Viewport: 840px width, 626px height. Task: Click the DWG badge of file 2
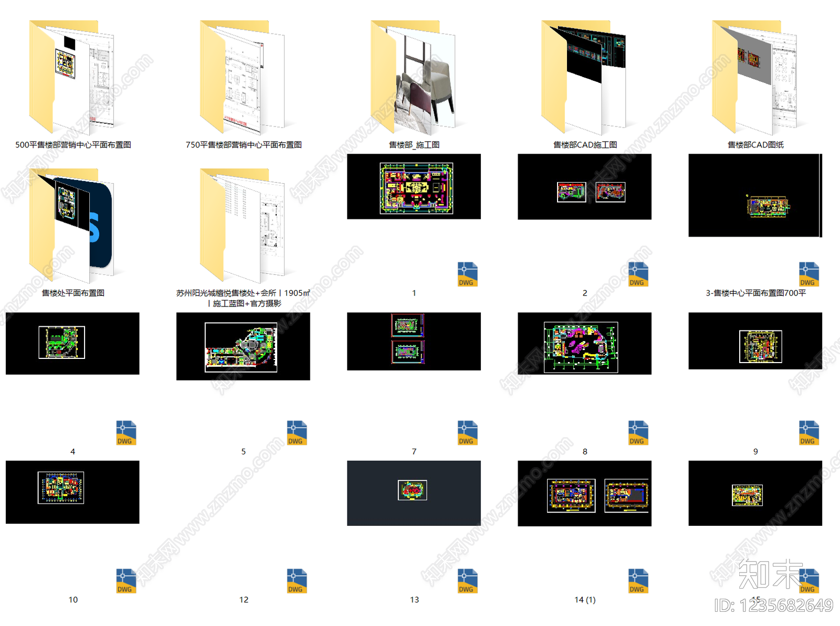(x=638, y=274)
